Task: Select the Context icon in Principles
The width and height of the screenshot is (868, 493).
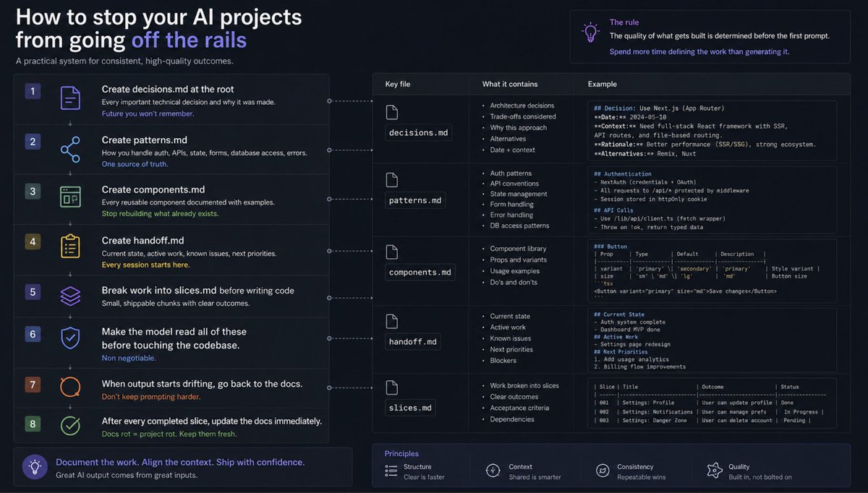Action: click(493, 471)
